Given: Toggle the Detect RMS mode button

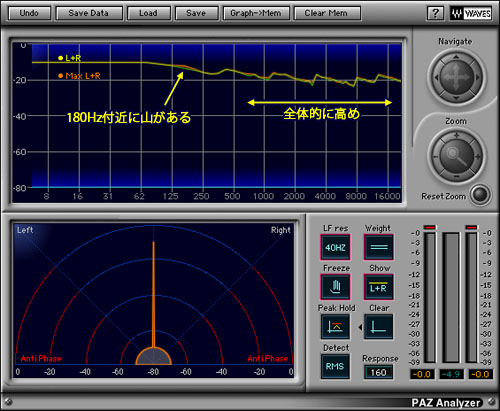Looking at the screenshot, I should coord(335,366).
